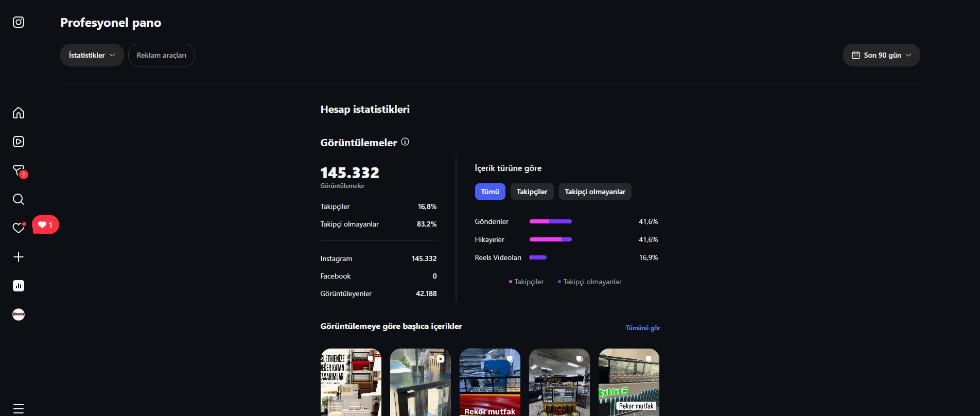Open the Byblos top content thumbnail
The image size is (980, 416).
tap(629, 382)
